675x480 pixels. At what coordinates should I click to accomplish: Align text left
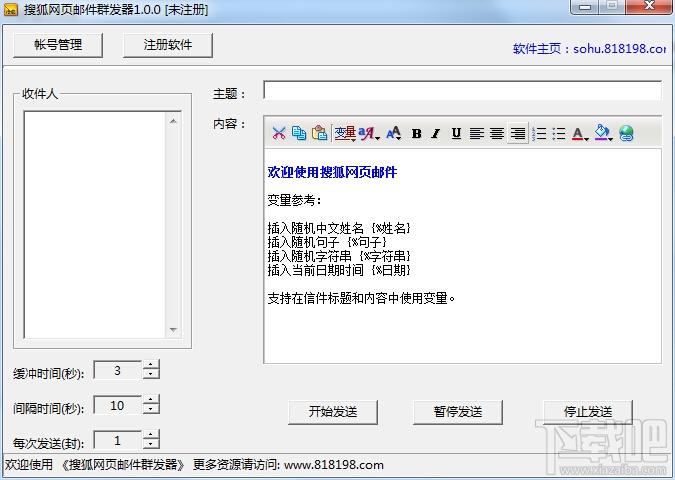(x=477, y=133)
